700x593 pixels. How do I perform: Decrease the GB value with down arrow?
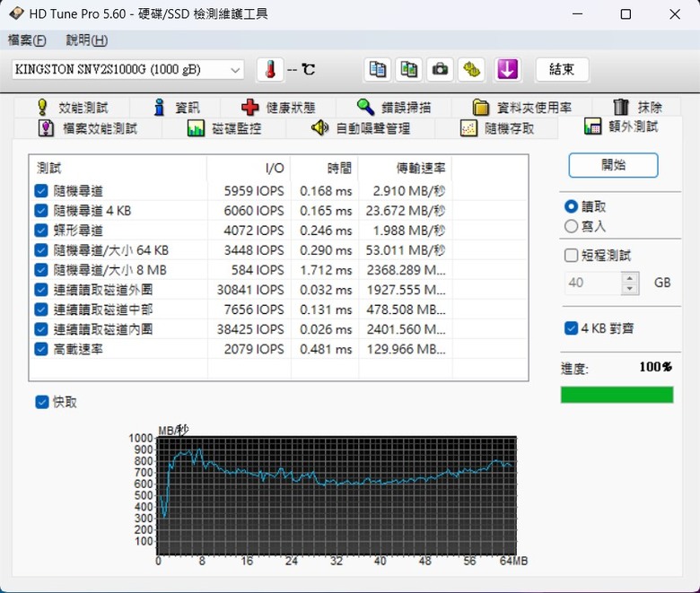tap(630, 289)
